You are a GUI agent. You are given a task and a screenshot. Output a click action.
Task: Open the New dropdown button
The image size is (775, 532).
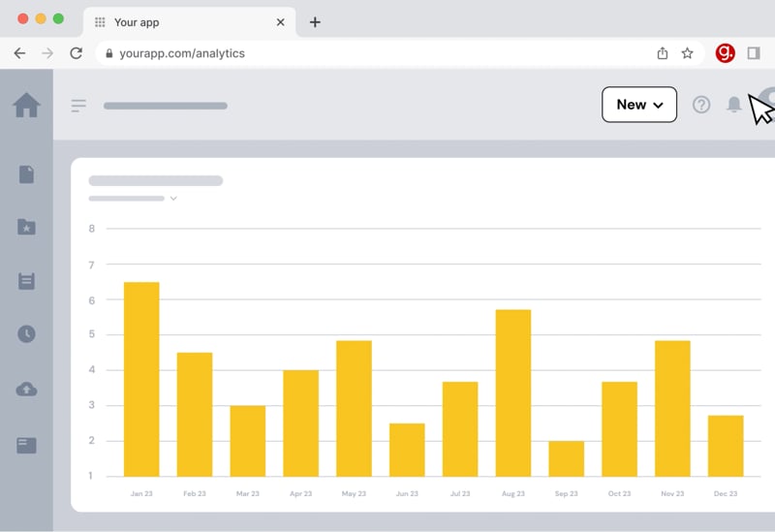[639, 105]
